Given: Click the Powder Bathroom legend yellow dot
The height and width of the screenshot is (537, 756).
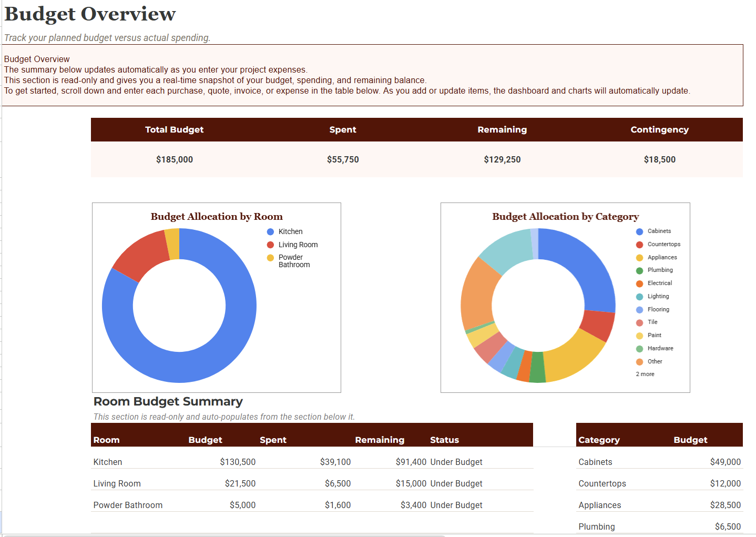Looking at the screenshot, I should tap(270, 258).
